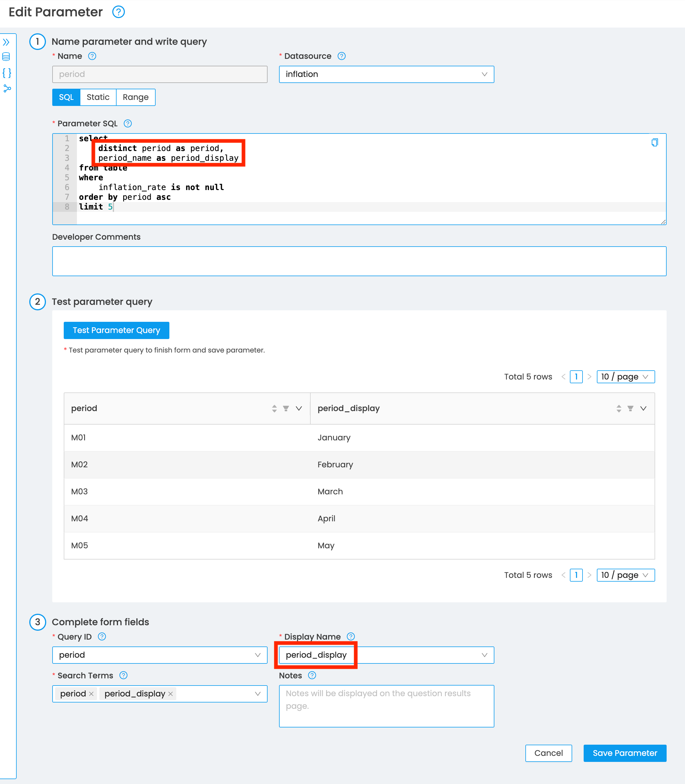Screen dimensions: 685x784
Task: Focus the Name input field
Action: click(x=160, y=75)
